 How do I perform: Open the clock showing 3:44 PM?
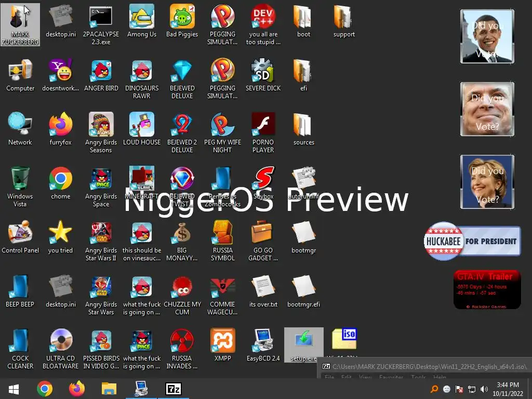click(508, 389)
